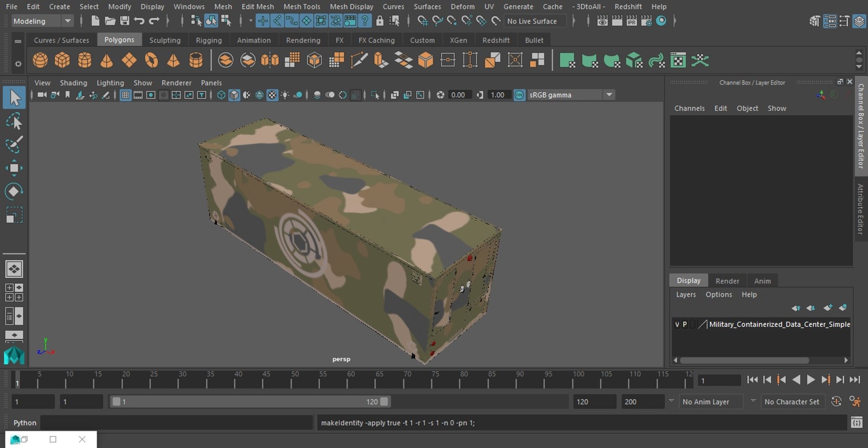The width and height of the screenshot is (868, 448).
Task: Open the viewport Shading menu
Action: pos(73,83)
